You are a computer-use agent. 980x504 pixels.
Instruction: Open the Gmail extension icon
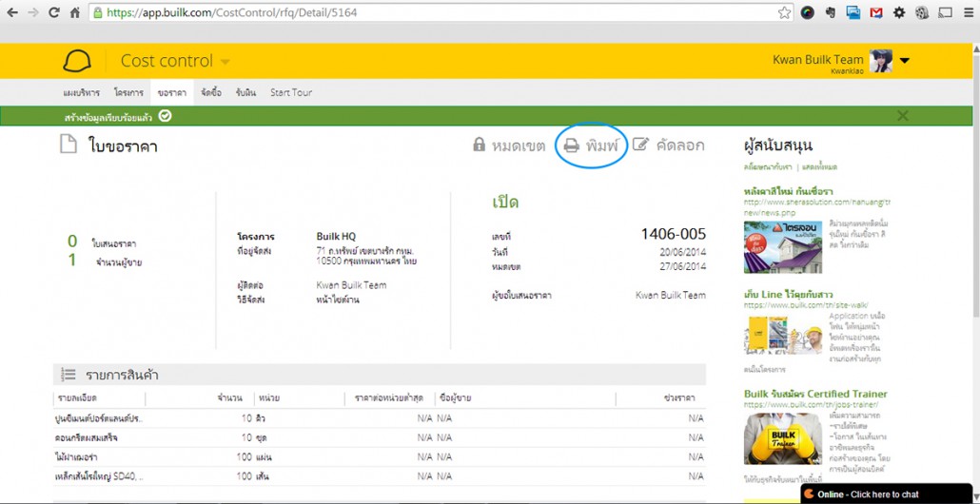[875, 12]
